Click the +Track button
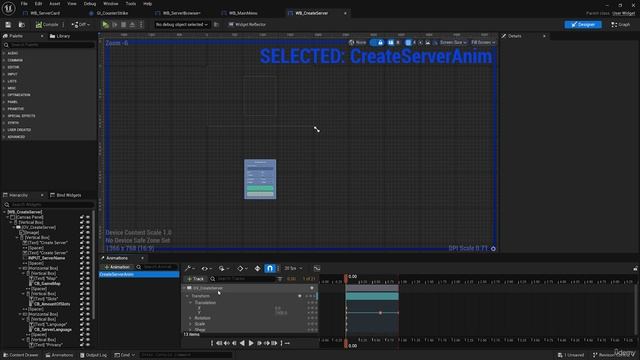Screen dimensions: 640x360 point(196,279)
